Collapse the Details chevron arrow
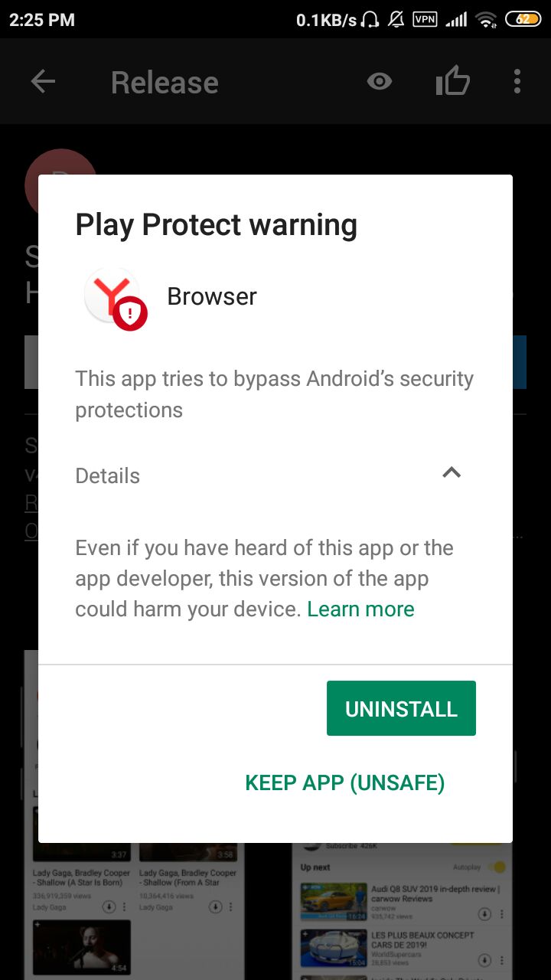Image resolution: width=551 pixels, height=980 pixels. click(x=452, y=472)
